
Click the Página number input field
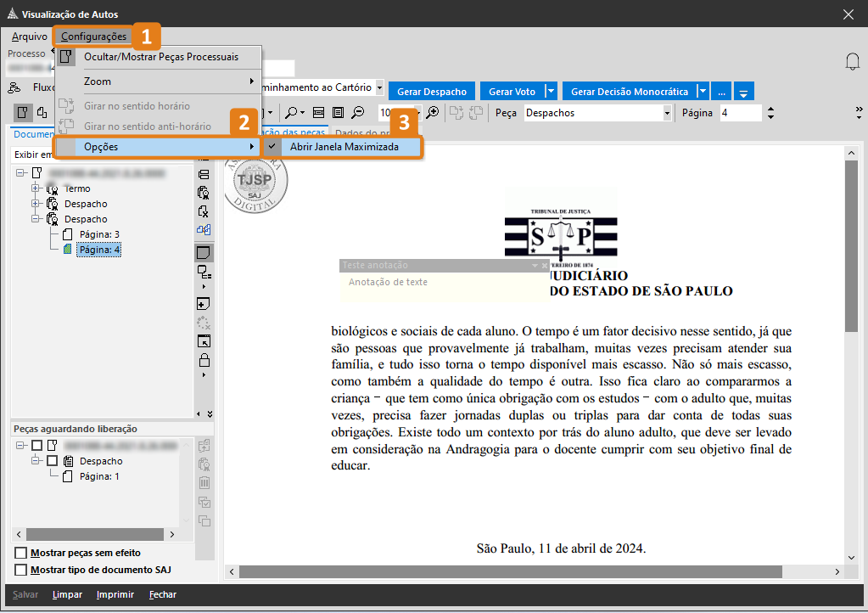(741, 113)
